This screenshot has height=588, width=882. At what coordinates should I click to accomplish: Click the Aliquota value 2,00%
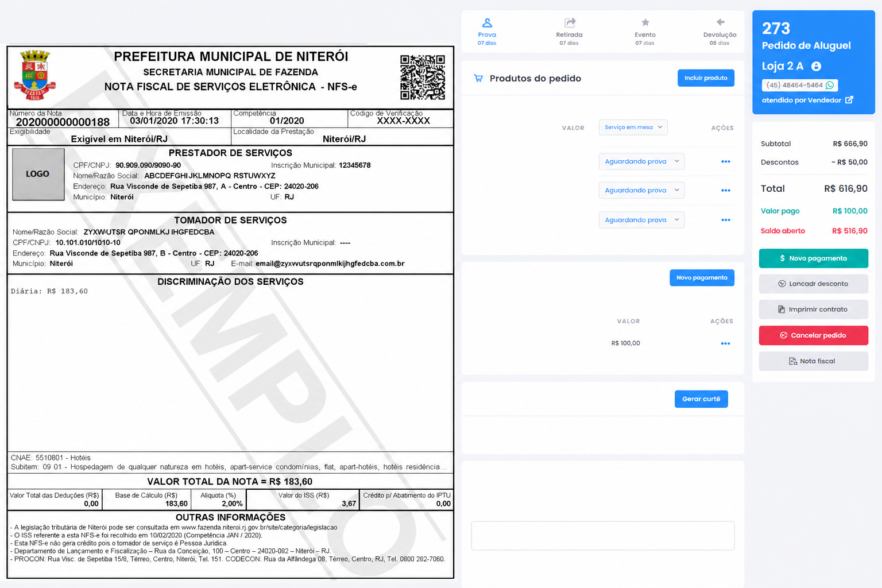[232, 504]
